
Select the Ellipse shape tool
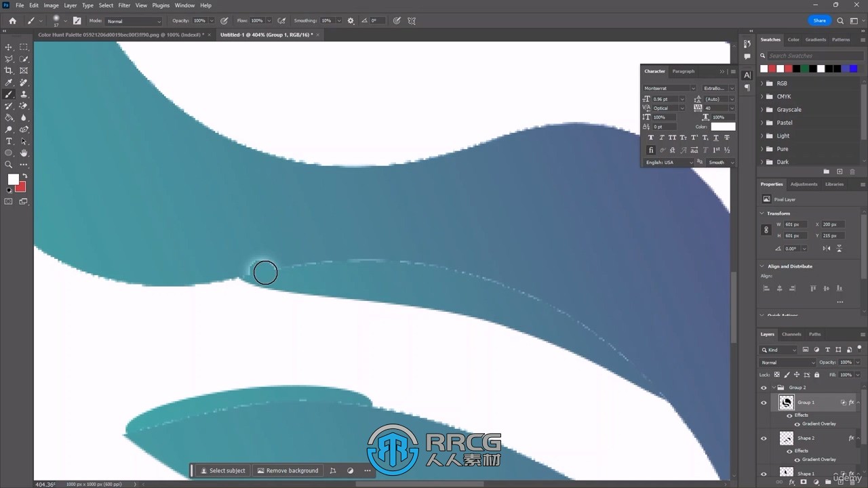[x=9, y=153]
